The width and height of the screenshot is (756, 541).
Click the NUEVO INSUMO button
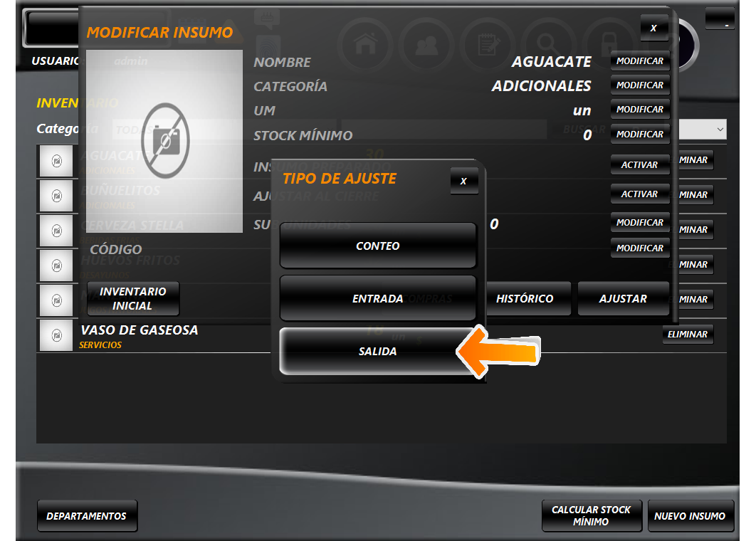click(689, 516)
